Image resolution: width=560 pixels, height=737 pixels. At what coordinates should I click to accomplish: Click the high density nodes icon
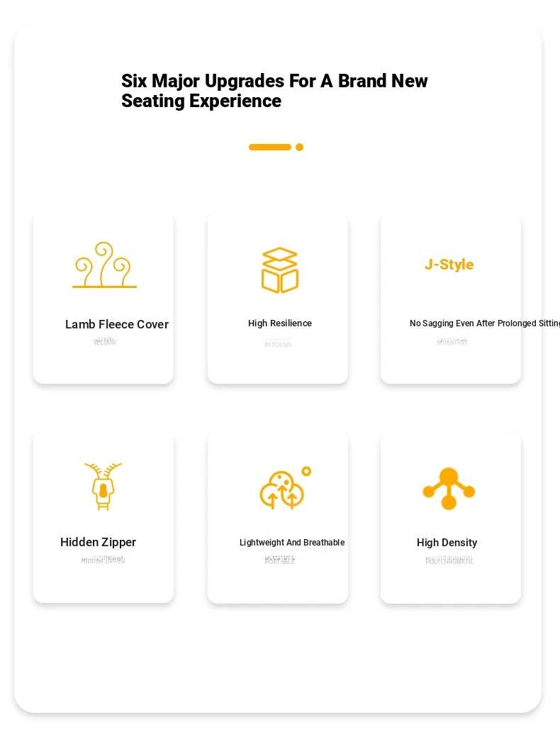449,488
